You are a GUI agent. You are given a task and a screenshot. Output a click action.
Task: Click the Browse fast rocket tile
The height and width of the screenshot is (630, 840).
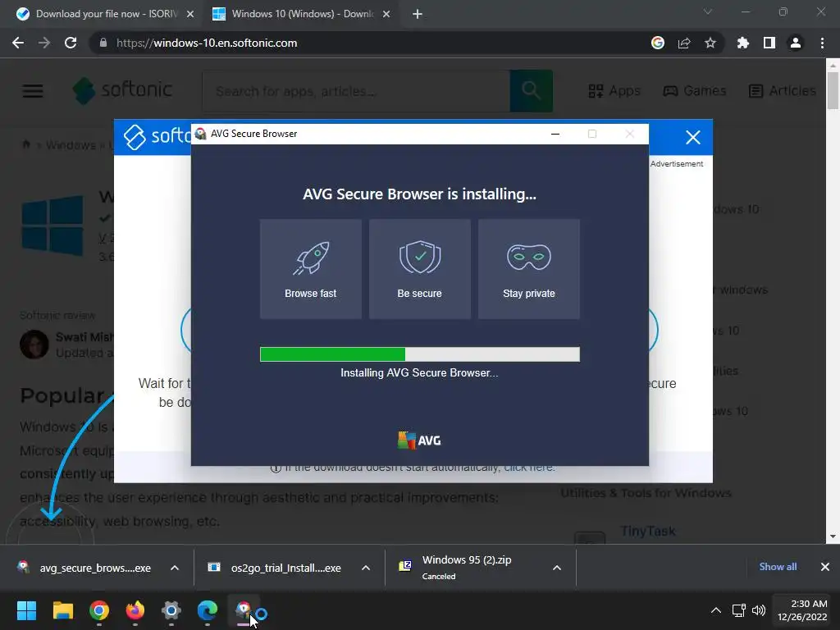pos(311,269)
